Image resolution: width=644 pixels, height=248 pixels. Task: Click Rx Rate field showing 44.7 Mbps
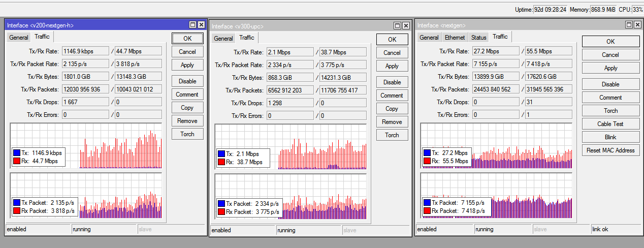[138, 51]
